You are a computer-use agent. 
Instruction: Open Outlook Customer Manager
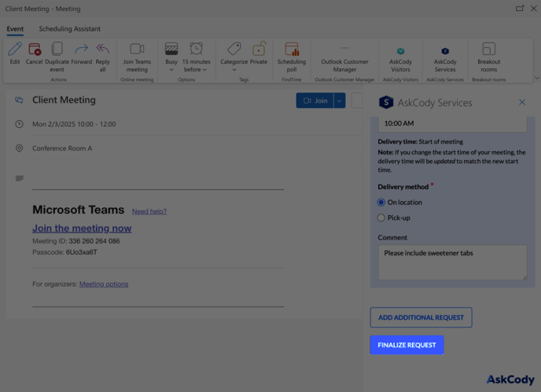click(x=344, y=59)
